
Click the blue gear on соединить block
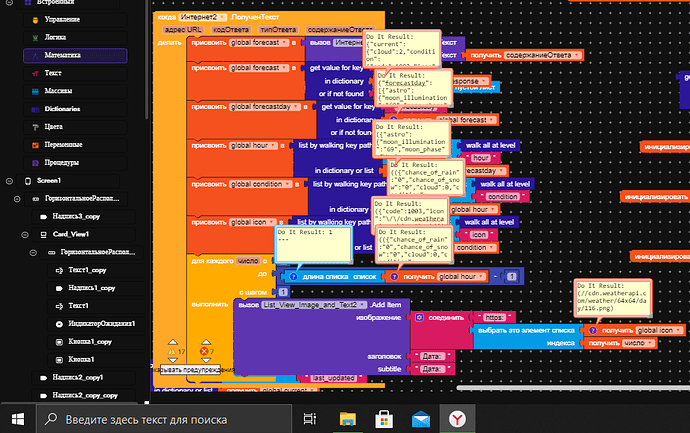coord(419,317)
